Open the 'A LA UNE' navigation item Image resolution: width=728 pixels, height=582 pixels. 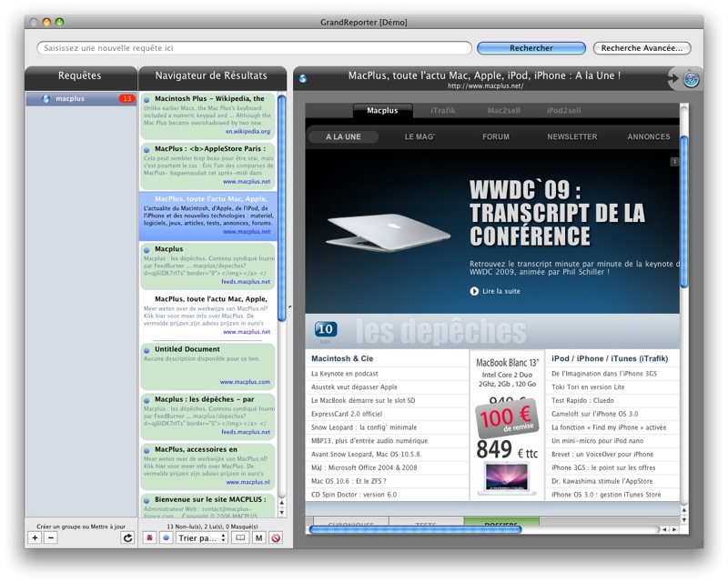343,137
